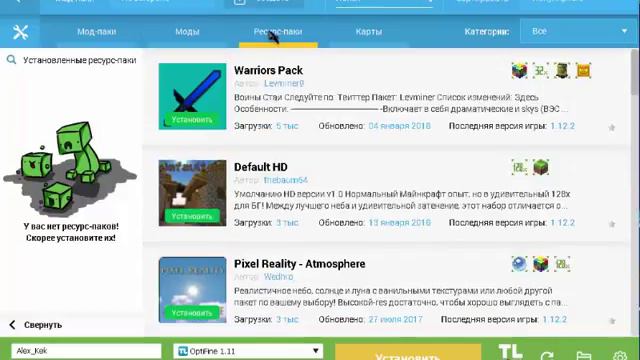The width and height of the screenshot is (640, 360).
Task: Click the refresh arrow icon
Action: pyautogui.click(x=547, y=356)
